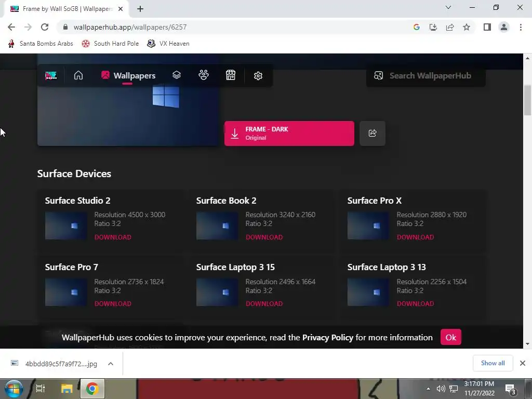Download Surface Book 2 wallpaper
Screen dimensions: 532x399
[x=264, y=237]
